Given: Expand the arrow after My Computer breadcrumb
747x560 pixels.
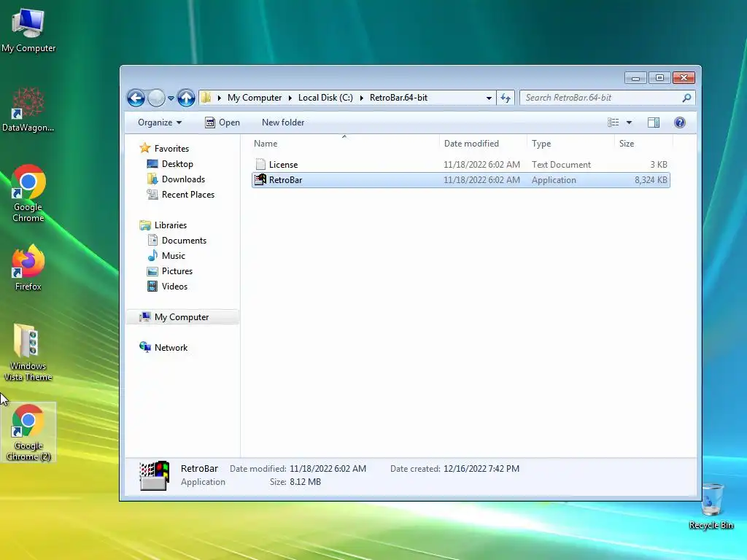Looking at the screenshot, I should point(290,98).
